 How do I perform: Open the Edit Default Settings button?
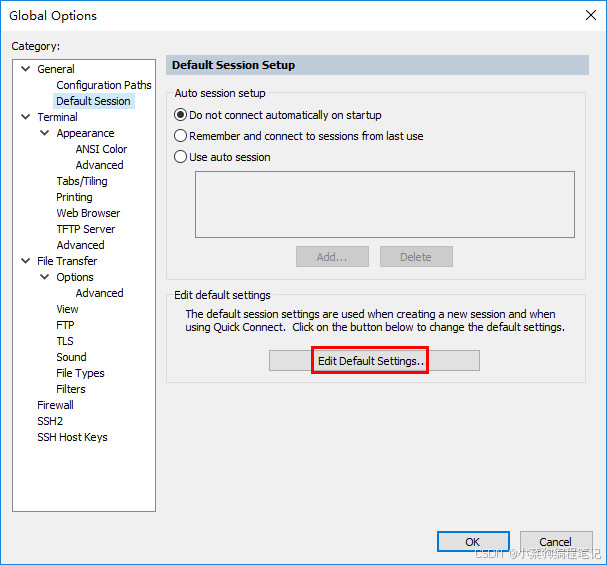[374, 361]
